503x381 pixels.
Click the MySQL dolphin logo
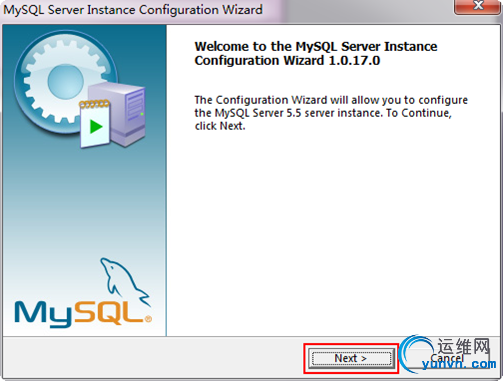coord(83,292)
